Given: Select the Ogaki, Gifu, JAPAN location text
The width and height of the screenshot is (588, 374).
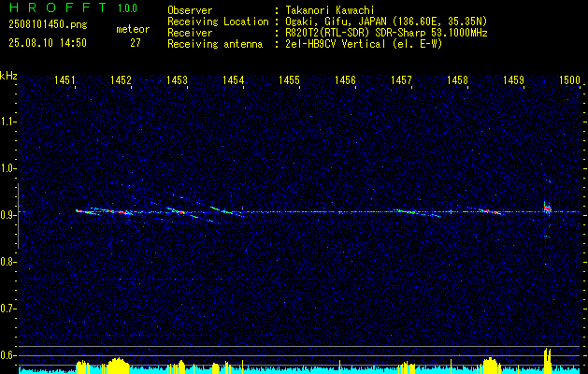Looking at the screenshot, I should point(386,22).
